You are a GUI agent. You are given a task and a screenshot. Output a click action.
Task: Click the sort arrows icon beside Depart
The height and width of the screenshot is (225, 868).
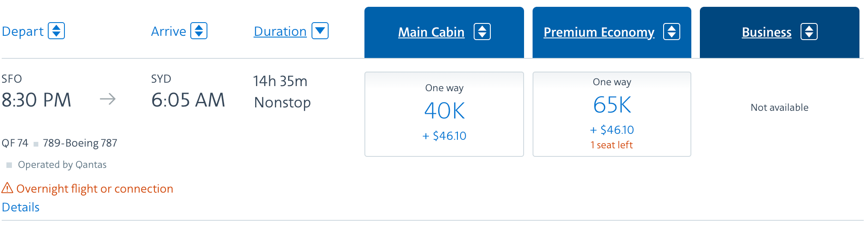(x=56, y=31)
